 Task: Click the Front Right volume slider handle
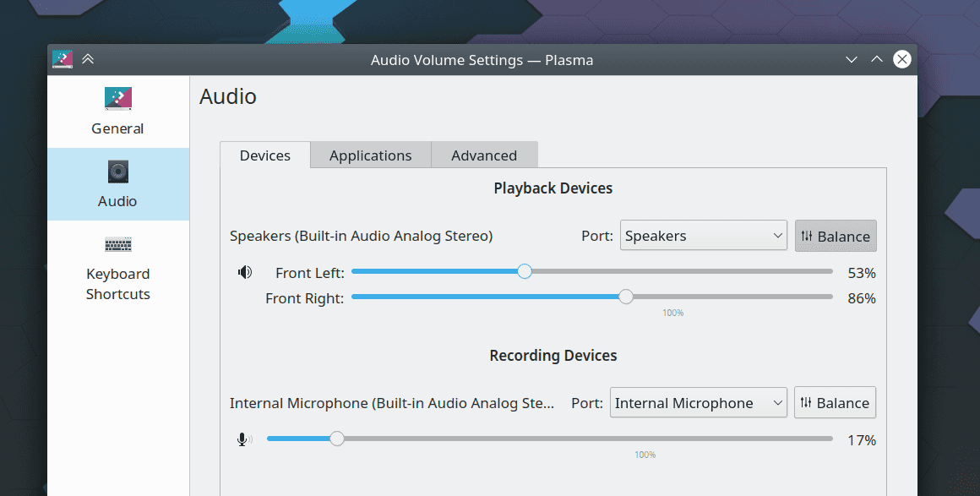(x=625, y=297)
